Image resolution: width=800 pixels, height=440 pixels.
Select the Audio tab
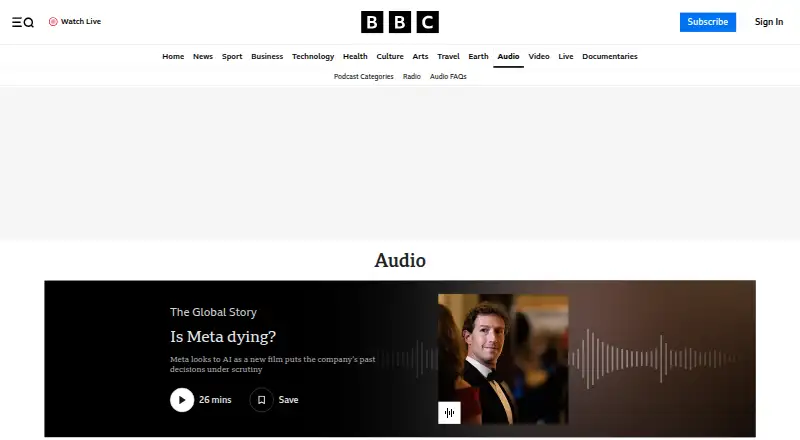click(x=508, y=56)
